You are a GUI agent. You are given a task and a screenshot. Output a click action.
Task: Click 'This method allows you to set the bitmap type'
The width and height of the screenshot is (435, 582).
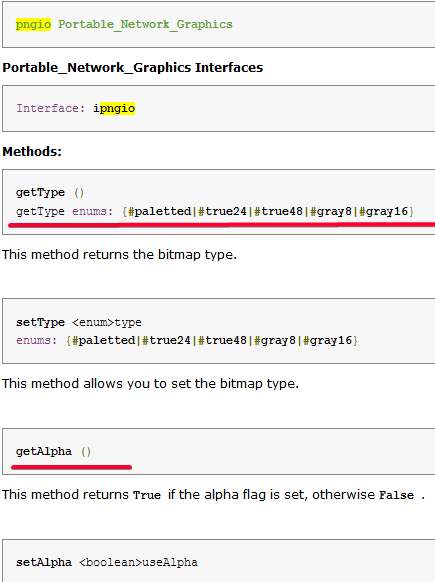tap(150, 383)
